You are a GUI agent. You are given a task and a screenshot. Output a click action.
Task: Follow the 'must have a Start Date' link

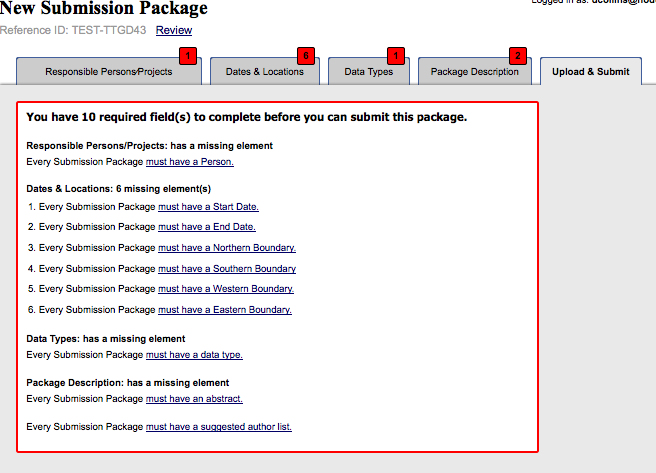click(x=208, y=207)
